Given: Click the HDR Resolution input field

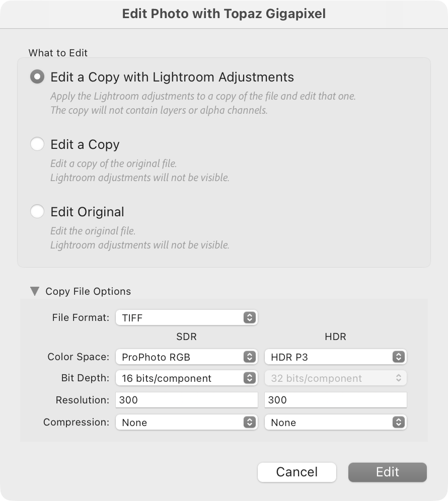Looking at the screenshot, I should point(335,400).
